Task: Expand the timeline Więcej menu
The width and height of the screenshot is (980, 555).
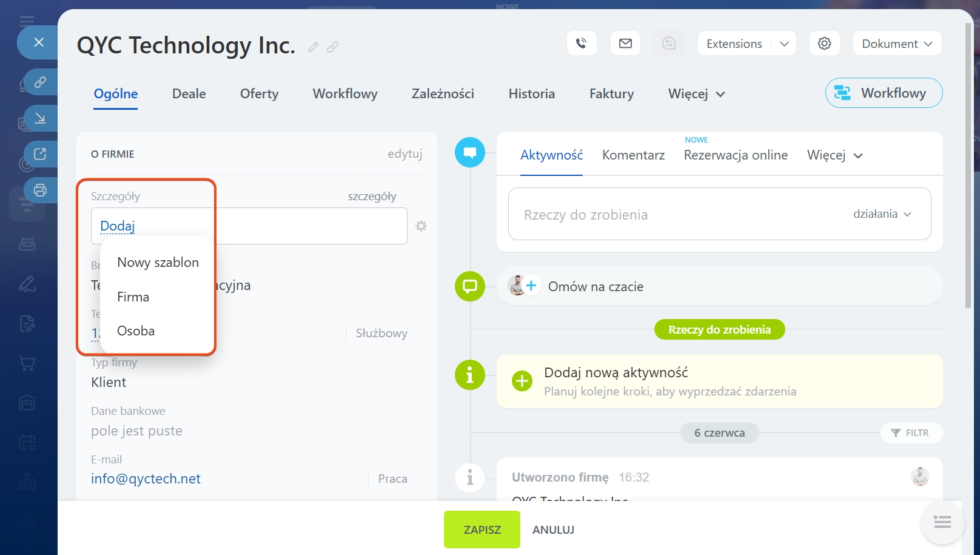Action: tap(834, 155)
